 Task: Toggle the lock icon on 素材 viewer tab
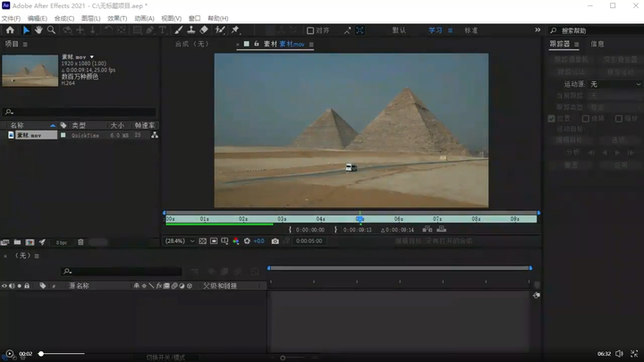pos(257,44)
